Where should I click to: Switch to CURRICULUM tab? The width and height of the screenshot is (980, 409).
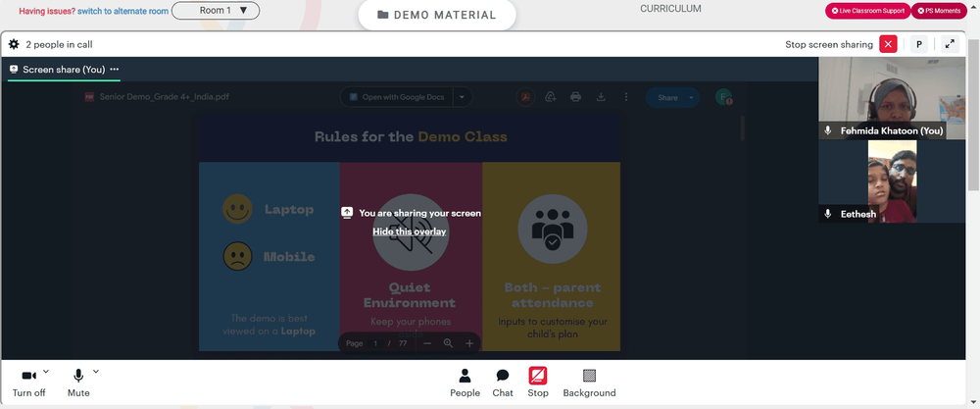[x=670, y=9]
